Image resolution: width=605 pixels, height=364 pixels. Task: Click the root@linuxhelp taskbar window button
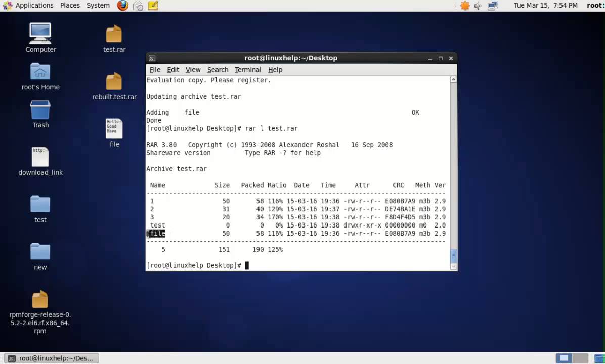tap(51, 358)
